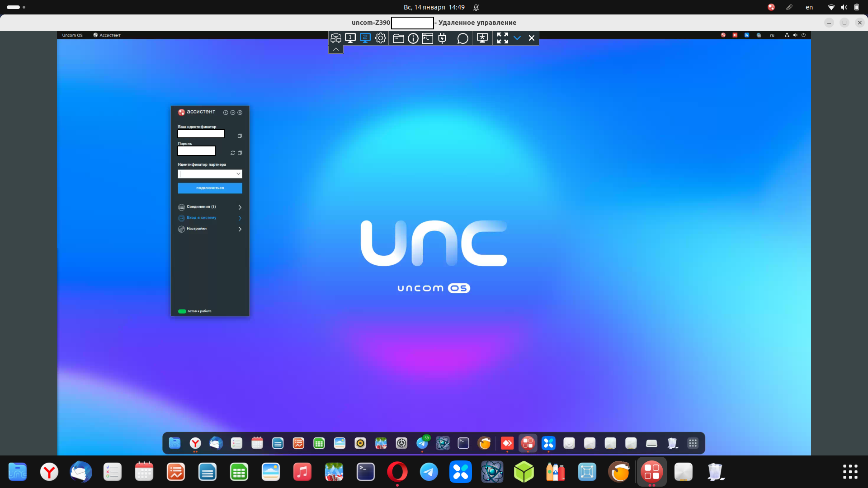This screenshot has height=488, width=868.
Task: Collapse the remote toolbar with up arrow
Action: point(335,49)
